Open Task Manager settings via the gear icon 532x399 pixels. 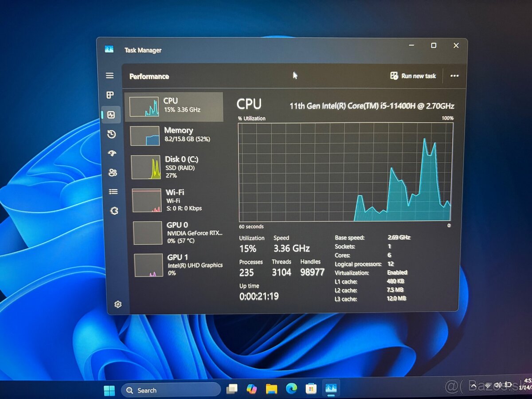117,304
